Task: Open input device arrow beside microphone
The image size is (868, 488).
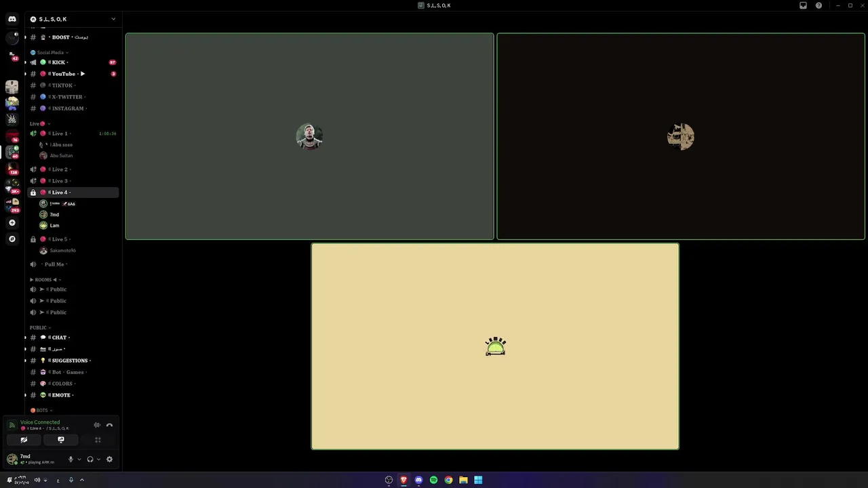Action: point(79,459)
